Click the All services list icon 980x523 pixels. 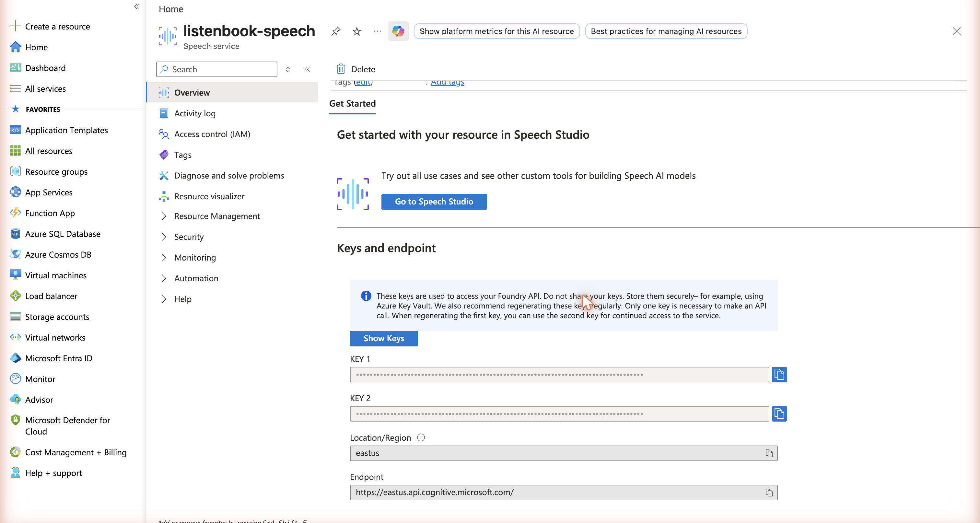15,88
